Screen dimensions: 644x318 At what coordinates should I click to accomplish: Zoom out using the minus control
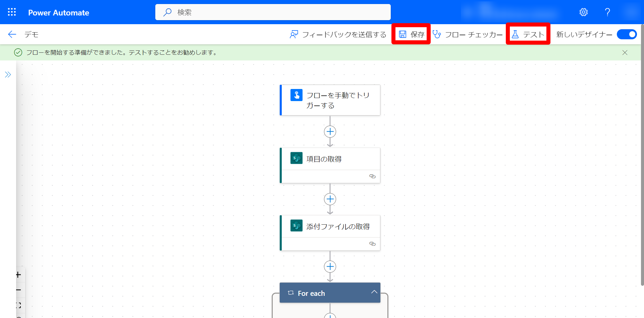[x=18, y=290]
